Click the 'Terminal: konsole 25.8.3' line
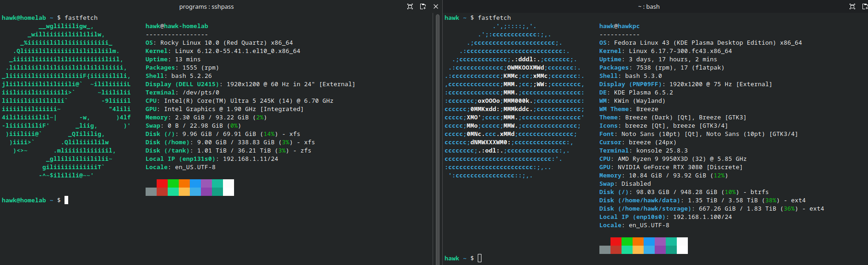The width and height of the screenshot is (868, 265). click(x=644, y=151)
